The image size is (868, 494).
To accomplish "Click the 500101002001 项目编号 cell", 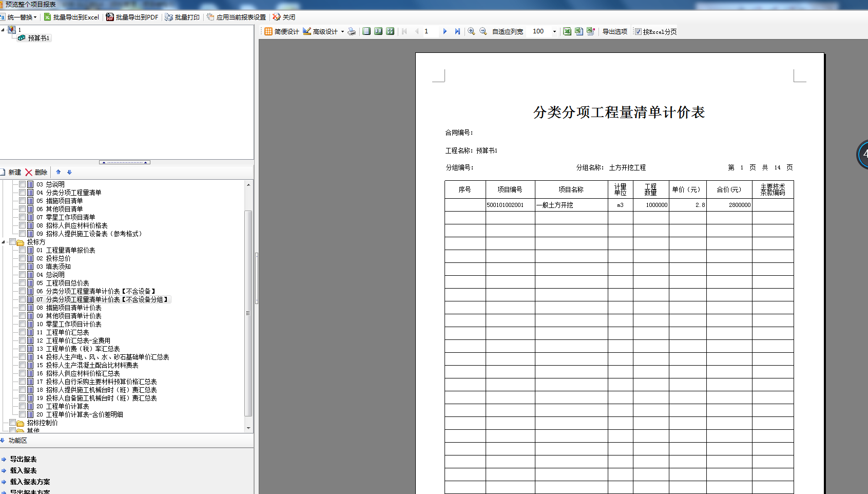I will [x=510, y=205].
